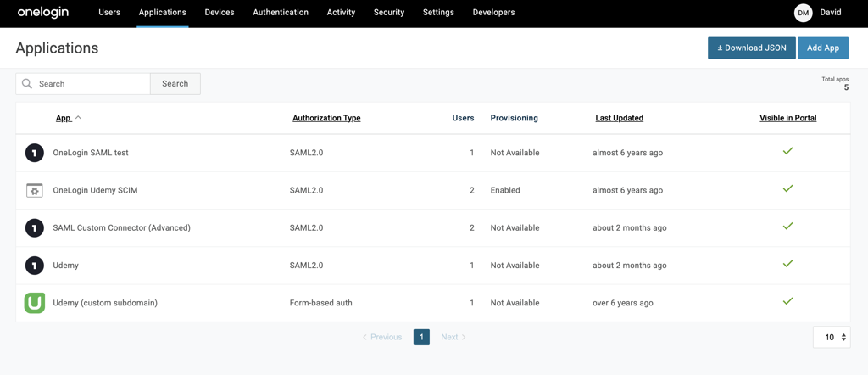
Task: Click the Applications page heading
Action: [57, 48]
